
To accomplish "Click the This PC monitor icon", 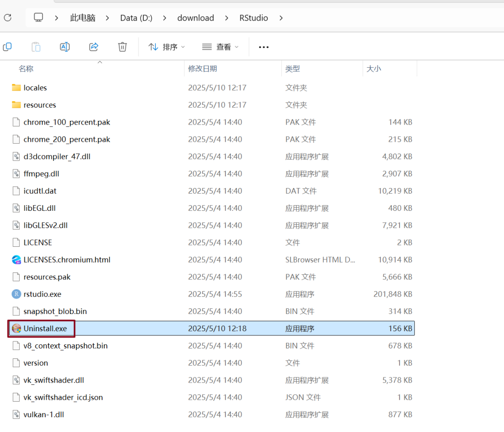I will tap(39, 17).
